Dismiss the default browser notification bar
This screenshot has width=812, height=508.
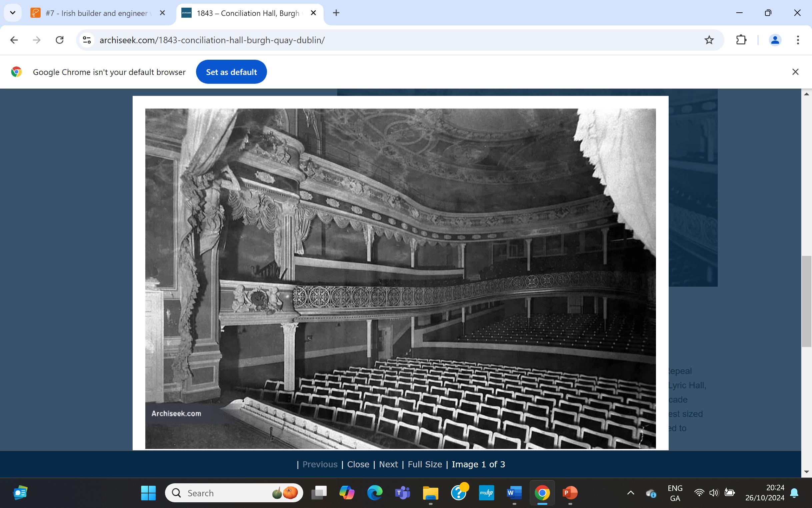[795, 72]
